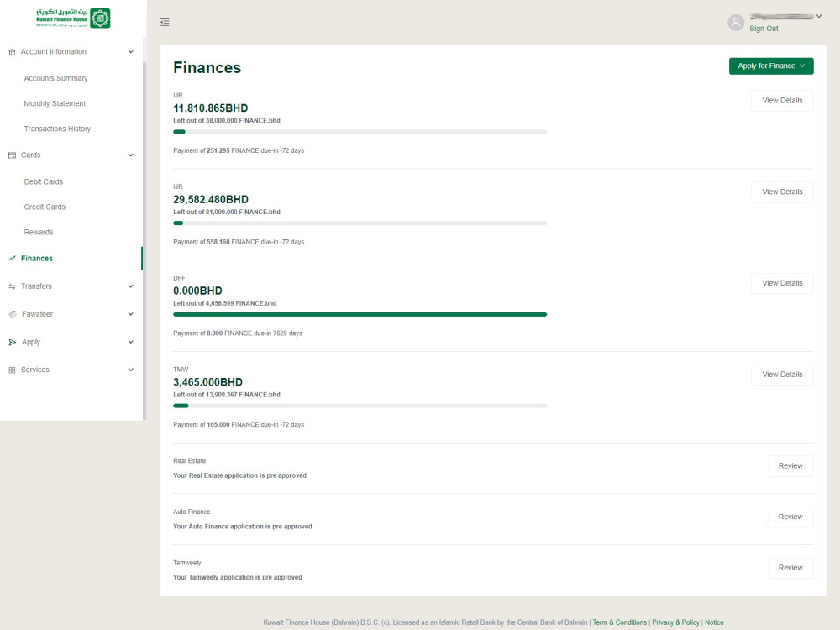Viewport: 840px width, 630px height.
Task: Click 'Payment of 251.295' due text
Action: tap(239, 150)
